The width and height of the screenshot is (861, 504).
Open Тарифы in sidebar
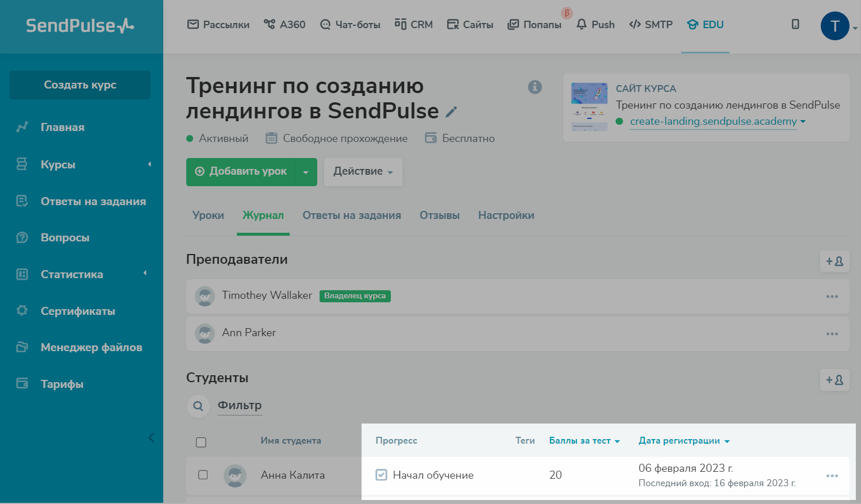click(61, 384)
